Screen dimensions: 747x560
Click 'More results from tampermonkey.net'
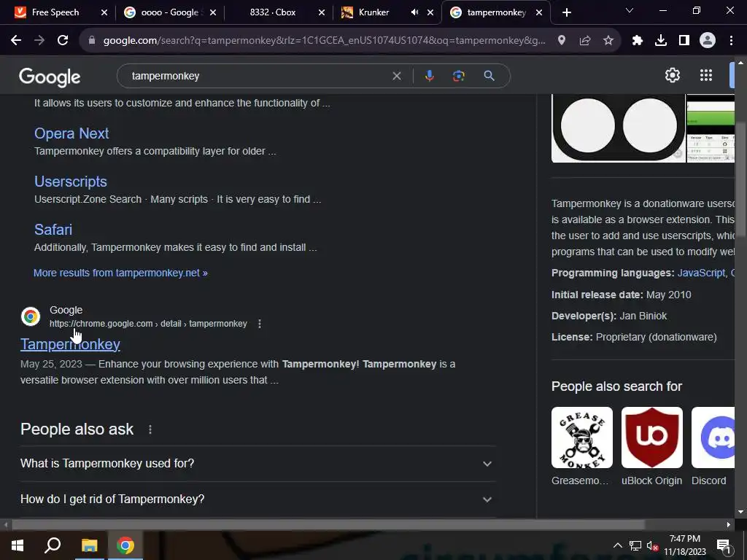pyautogui.click(x=120, y=273)
